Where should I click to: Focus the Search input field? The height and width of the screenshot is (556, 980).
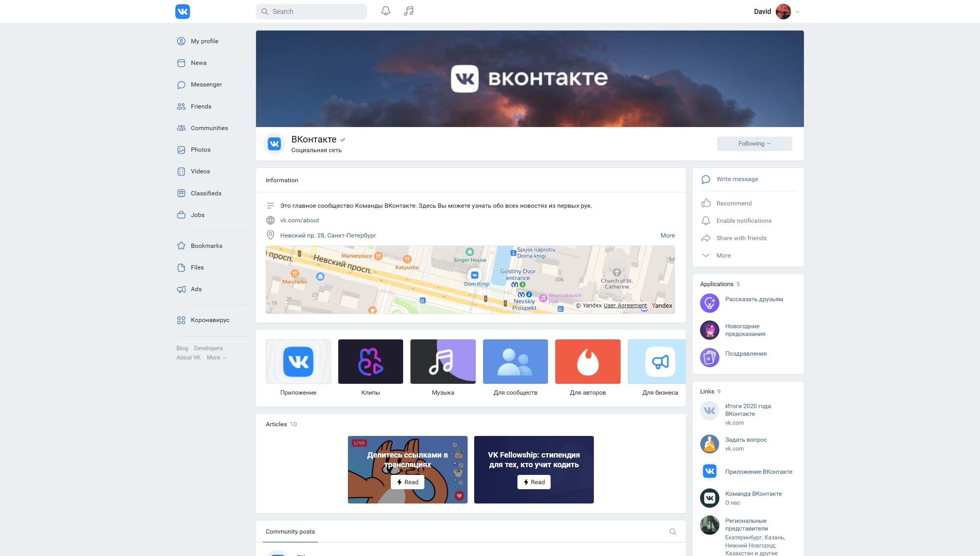[x=311, y=12]
